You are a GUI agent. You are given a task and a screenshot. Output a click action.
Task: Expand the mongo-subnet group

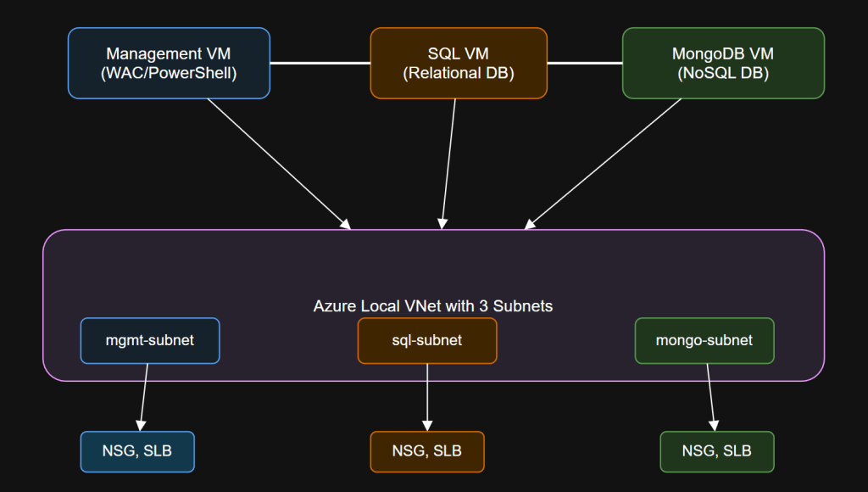pos(704,340)
